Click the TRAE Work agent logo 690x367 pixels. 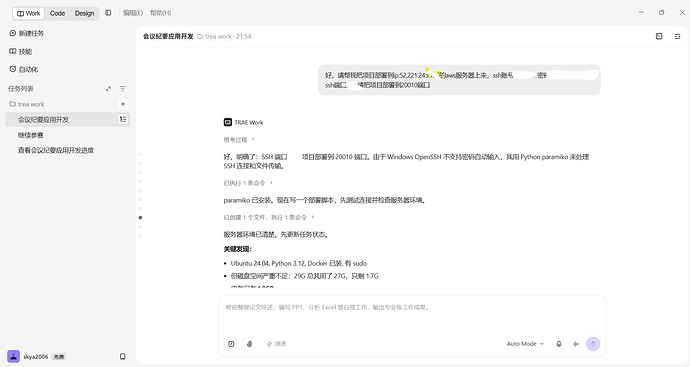(x=228, y=122)
